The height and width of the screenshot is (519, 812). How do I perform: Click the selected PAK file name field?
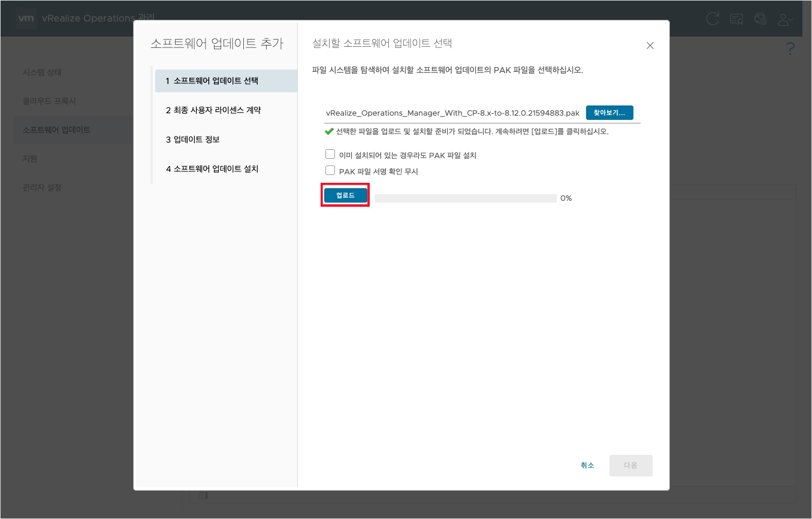click(452, 113)
